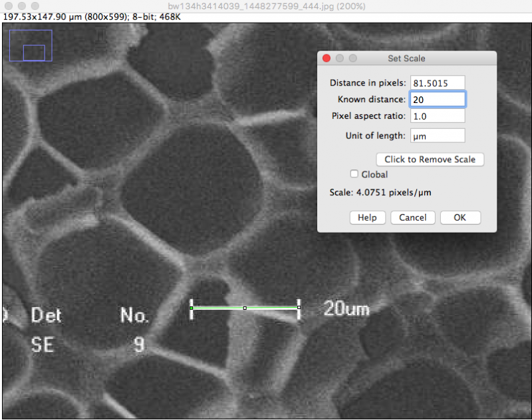The image size is (532, 420).
Task: Click the Pixel aspect ratio field
Action: coord(438,116)
